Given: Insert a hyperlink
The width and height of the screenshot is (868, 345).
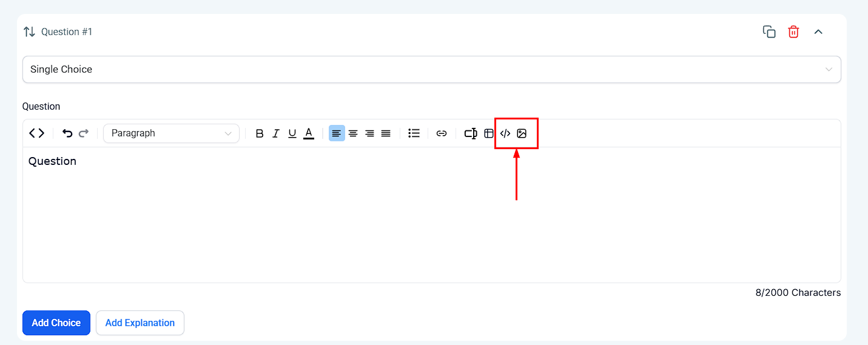Looking at the screenshot, I should [442, 133].
